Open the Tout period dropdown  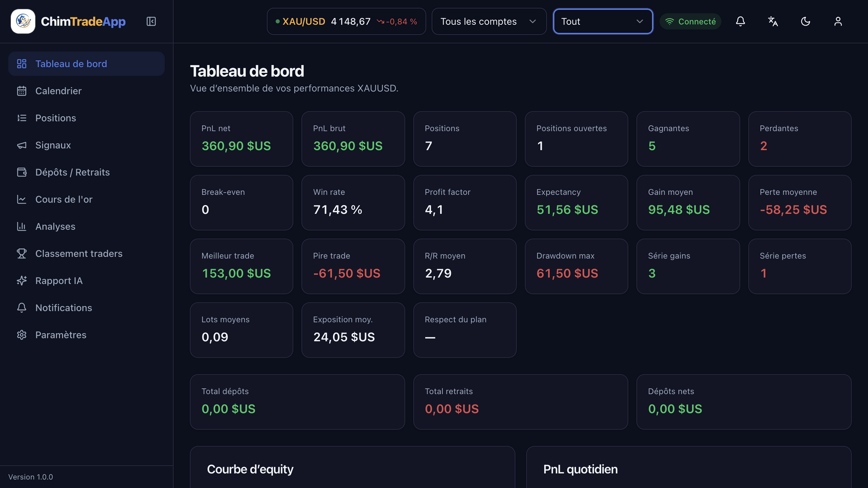[603, 21]
